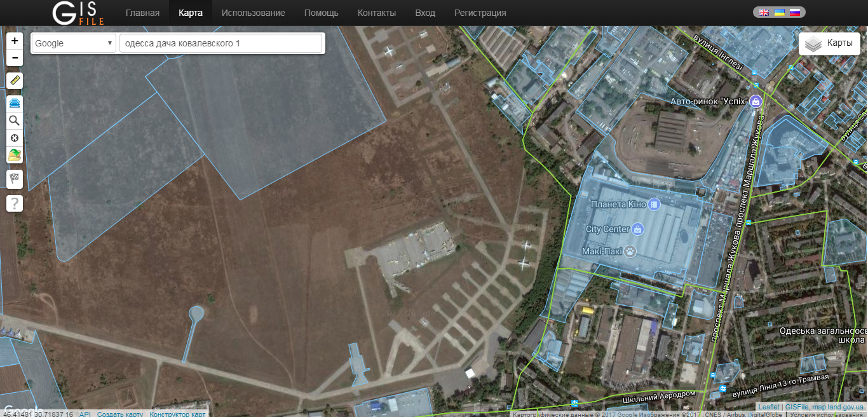Click the Планета Кіно map marker

[x=654, y=205]
